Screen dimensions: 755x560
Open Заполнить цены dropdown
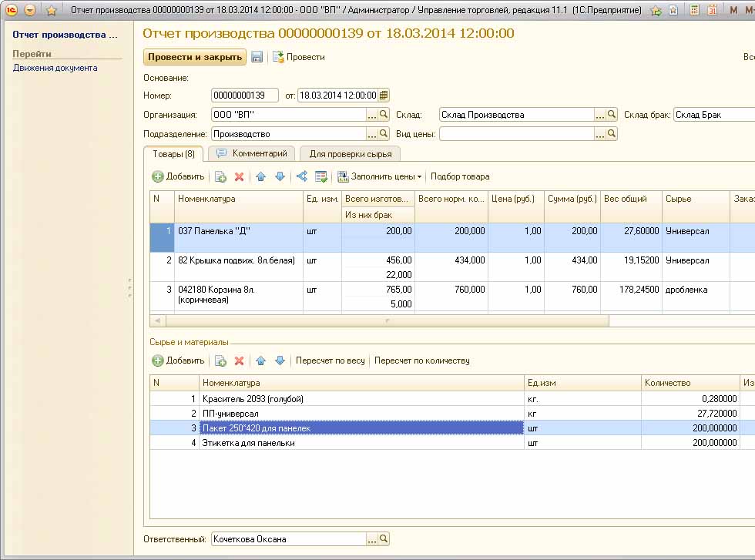[379, 176]
